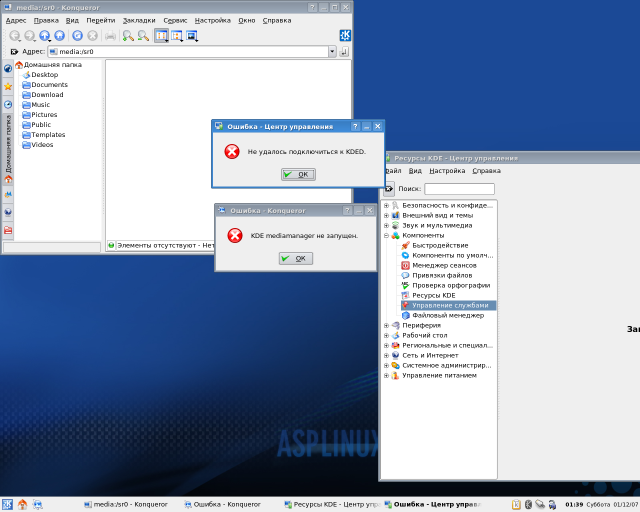The width and height of the screenshot is (640, 512).
Task: Go up one level with Up arrow
Action: pyautogui.click(x=44, y=36)
